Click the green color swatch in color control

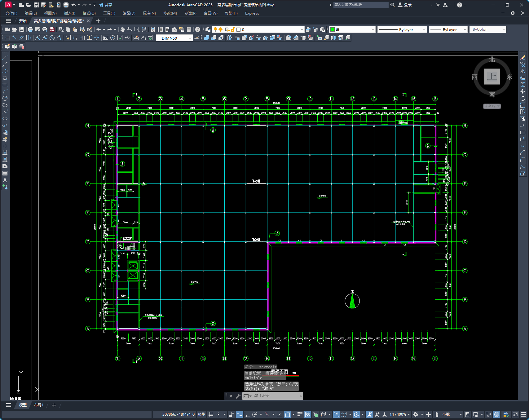[x=333, y=29]
